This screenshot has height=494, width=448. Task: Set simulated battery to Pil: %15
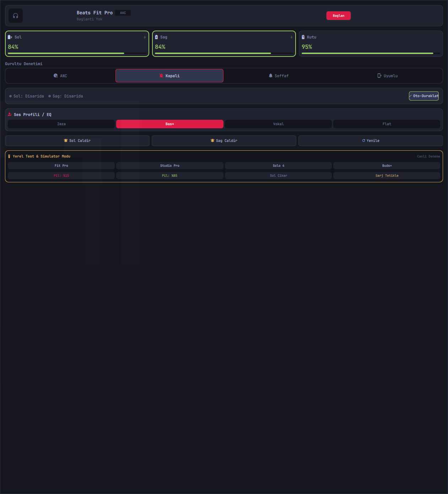tap(61, 176)
